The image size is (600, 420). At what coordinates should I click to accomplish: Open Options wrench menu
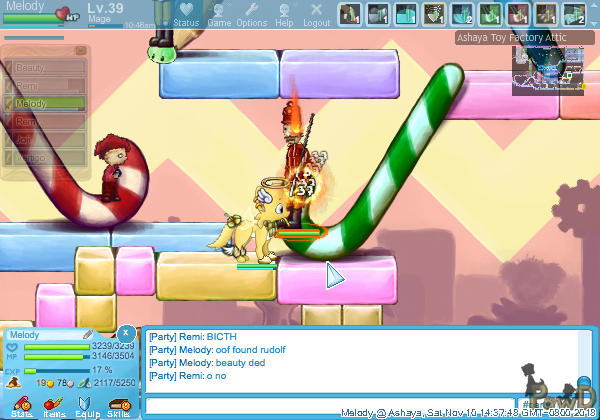[x=251, y=14]
